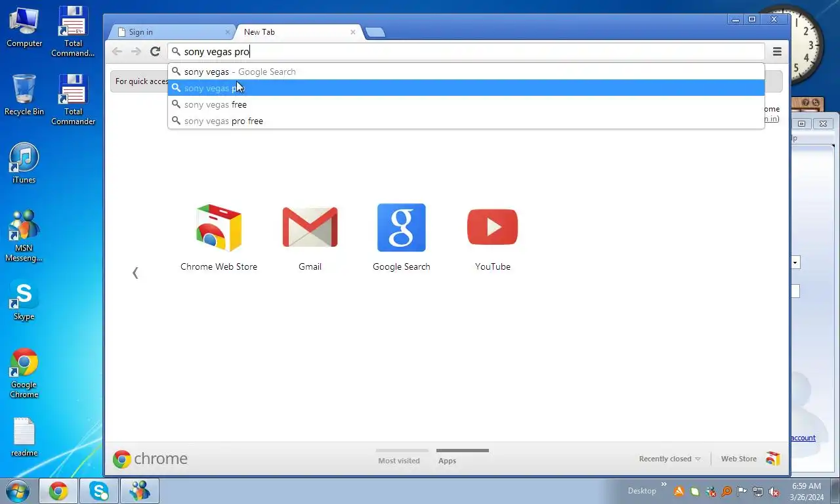The image size is (840, 504).
Task: Click the orange magnifier tray icon
Action: (726, 492)
